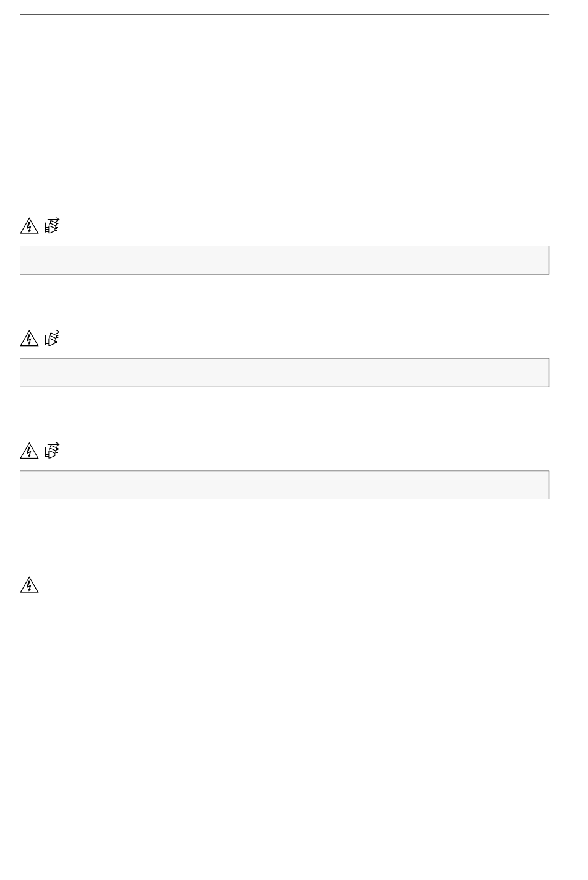Image resolution: width=588 pixels, height=880 pixels.
Task: Click the lone hazard triangle without pages icon
Action: [29, 585]
